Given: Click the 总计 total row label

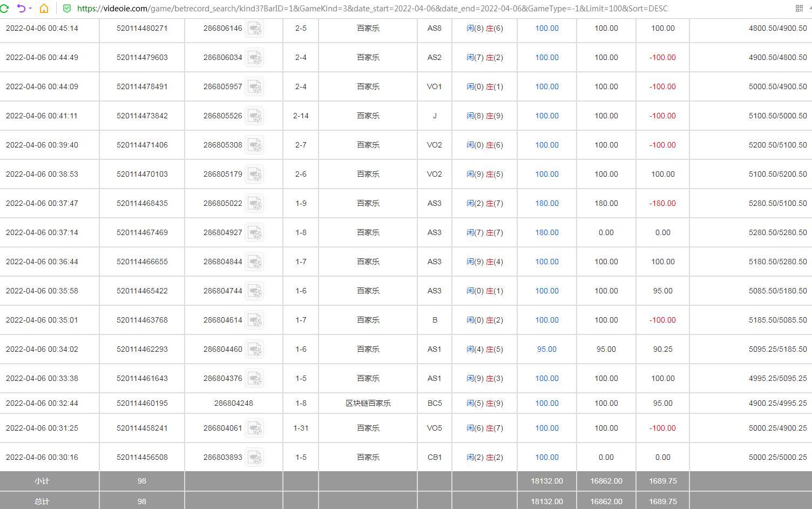Looking at the screenshot, I should [42, 501].
